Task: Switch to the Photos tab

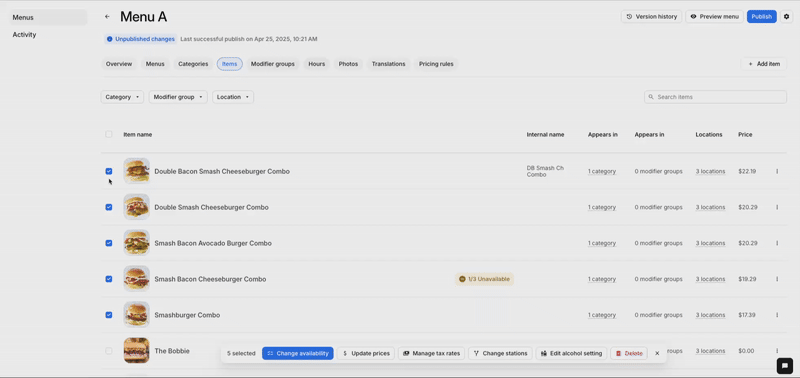Action: [x=348, y=64]
